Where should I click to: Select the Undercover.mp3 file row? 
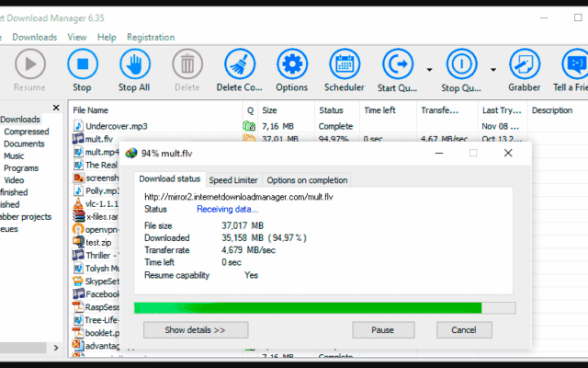pyautogui.click(x=328, y=126)
